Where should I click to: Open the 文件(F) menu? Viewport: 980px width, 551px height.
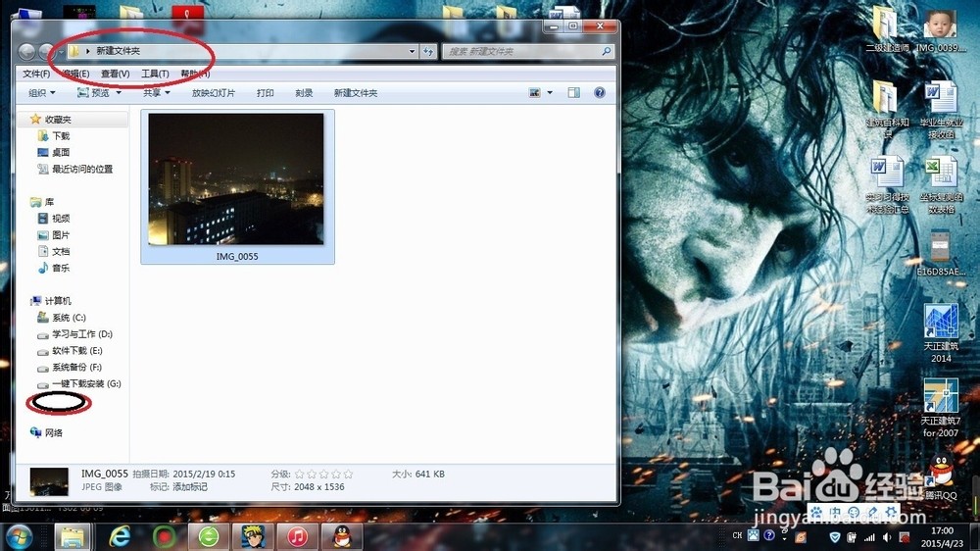(36, 74)
